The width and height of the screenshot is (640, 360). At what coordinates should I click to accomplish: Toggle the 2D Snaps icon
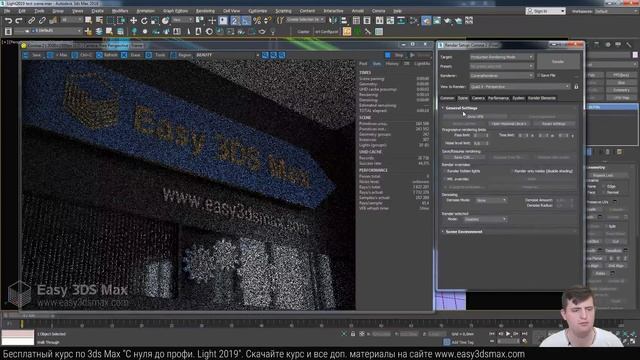235,20
